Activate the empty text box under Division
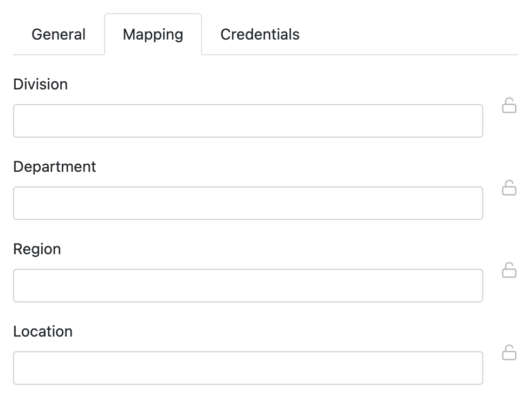Viewport: 532px width, 400px height. 248,121
